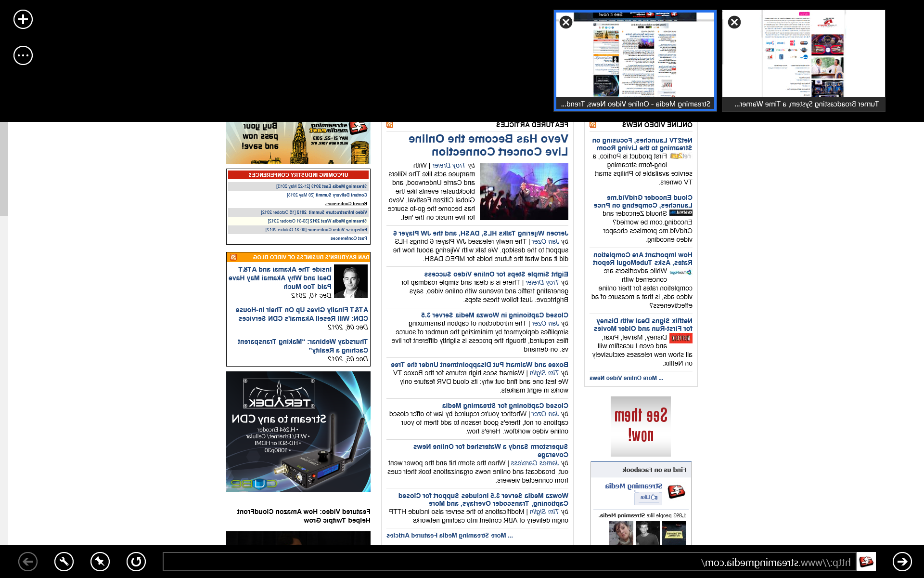The width and height of the screenshot is (924, 578).
Task: Open 'Closed Captioning in Wowza Media Server 3.5' article
Action: coord(494,315)
